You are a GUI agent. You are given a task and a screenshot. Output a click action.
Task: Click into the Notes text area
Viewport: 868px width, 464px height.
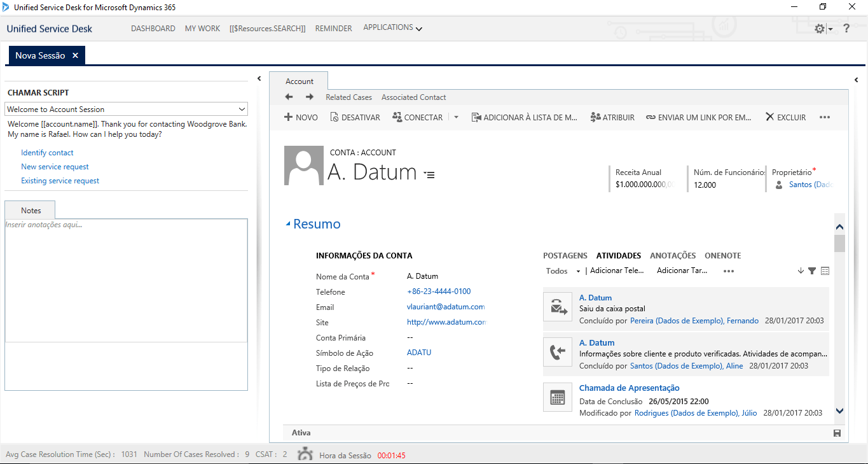[126, 280]
